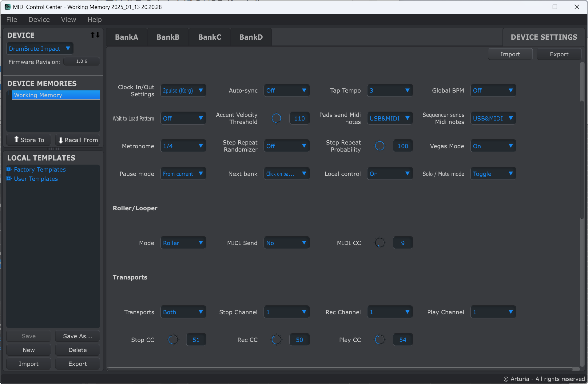Click the panel splitter handle below Store To
The width and height of the screenshot is (588, 384).
tap(53, 148)
